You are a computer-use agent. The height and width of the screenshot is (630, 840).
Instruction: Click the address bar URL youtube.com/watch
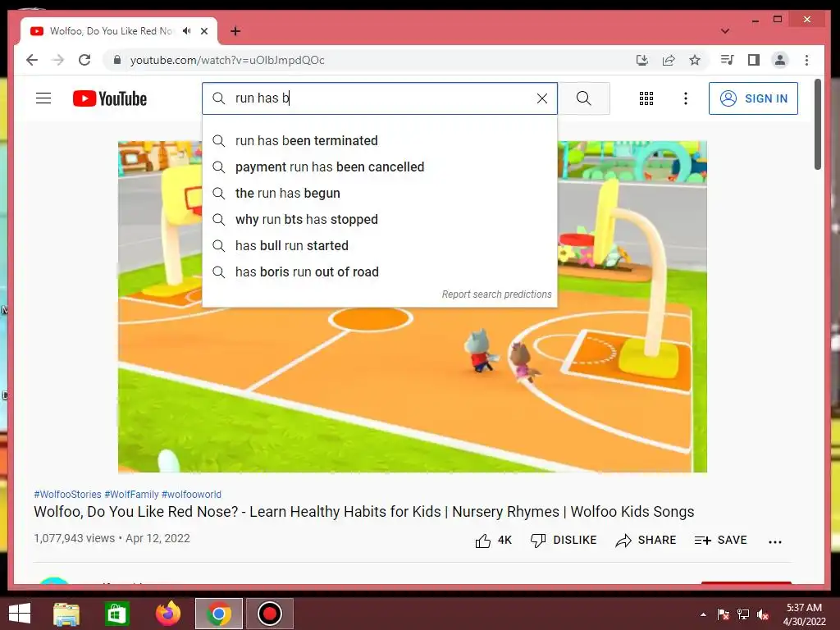(226, 60)
